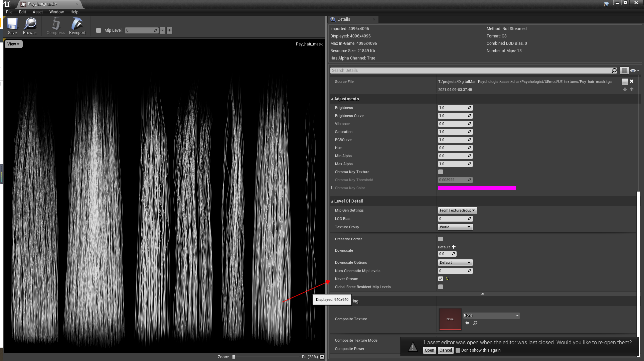
Task: Collapse the Adjustments section
Action: tap(332, 99)
